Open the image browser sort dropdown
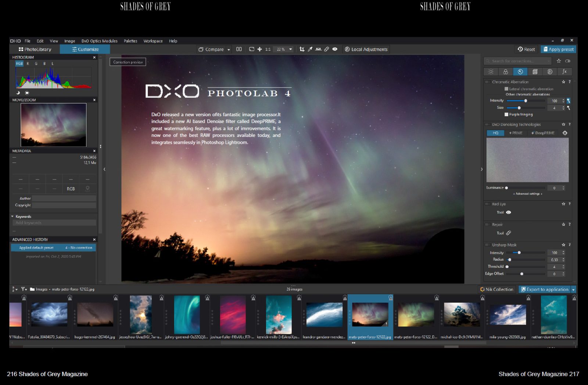The width and height of the screenshot is (588, 385). click(x=15, y=289)
